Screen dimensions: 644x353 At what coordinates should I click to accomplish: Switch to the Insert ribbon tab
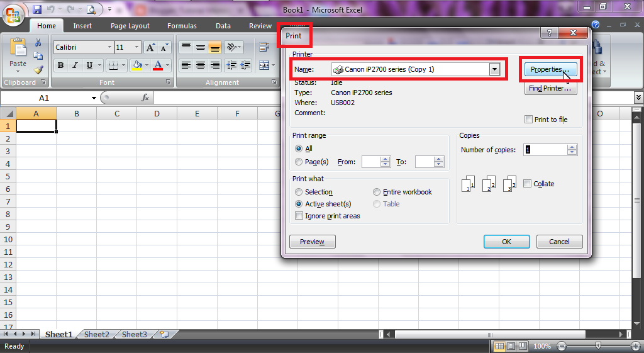click(x=82, y=26)
